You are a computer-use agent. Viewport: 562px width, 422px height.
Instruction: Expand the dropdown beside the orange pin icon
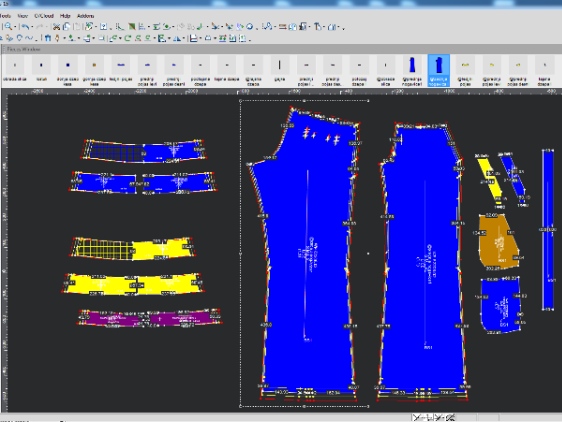click(65, 38)
